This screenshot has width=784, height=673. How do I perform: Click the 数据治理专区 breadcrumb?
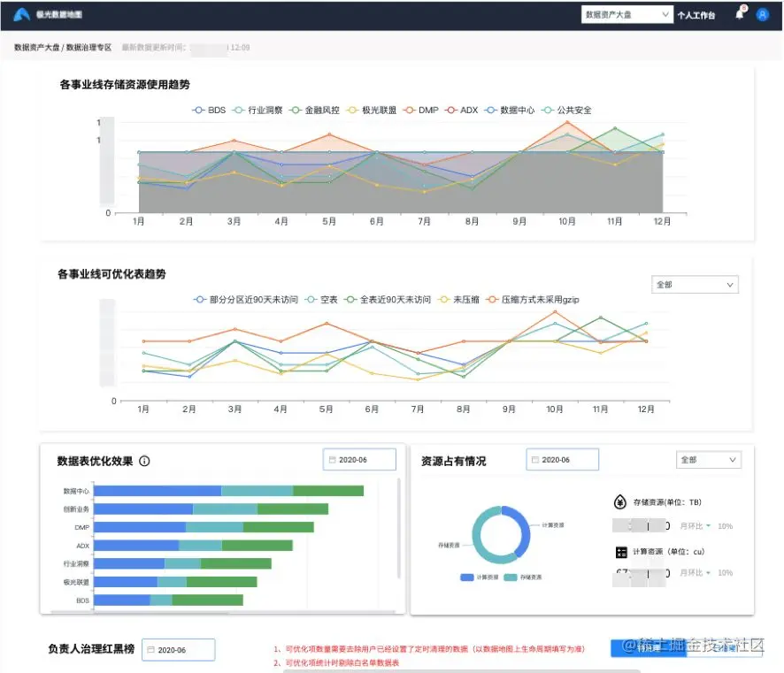[x=88, y=47]
